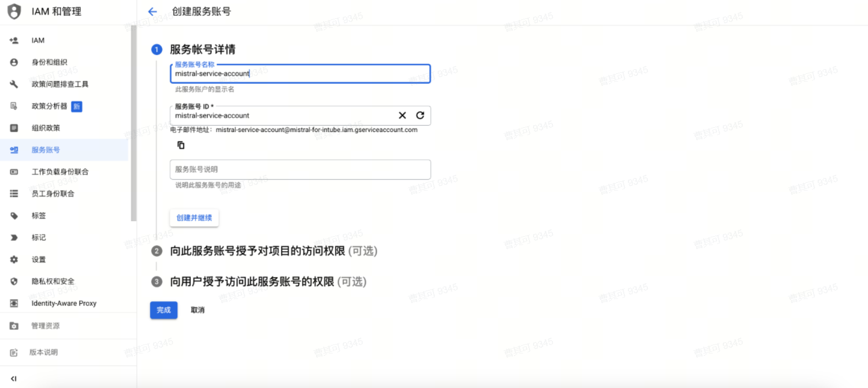
Task: Open Identity-Aware Proxy in the sidebar
Action: [64, 303]
